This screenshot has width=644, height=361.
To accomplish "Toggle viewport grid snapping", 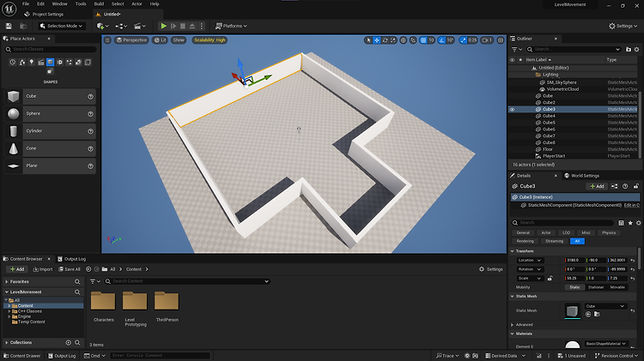I will click(423, 40).
